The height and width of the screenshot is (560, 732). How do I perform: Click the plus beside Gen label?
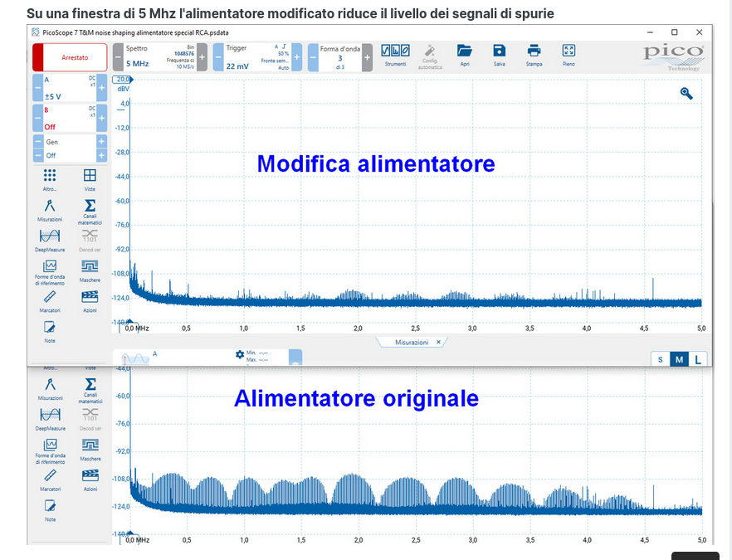[x=102, y=141]
